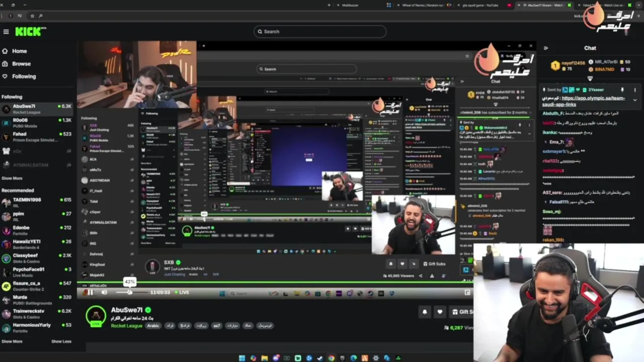Open PsychoFace91 recommended channel
This screenshot has width=644, height=362.
(36, 271)
